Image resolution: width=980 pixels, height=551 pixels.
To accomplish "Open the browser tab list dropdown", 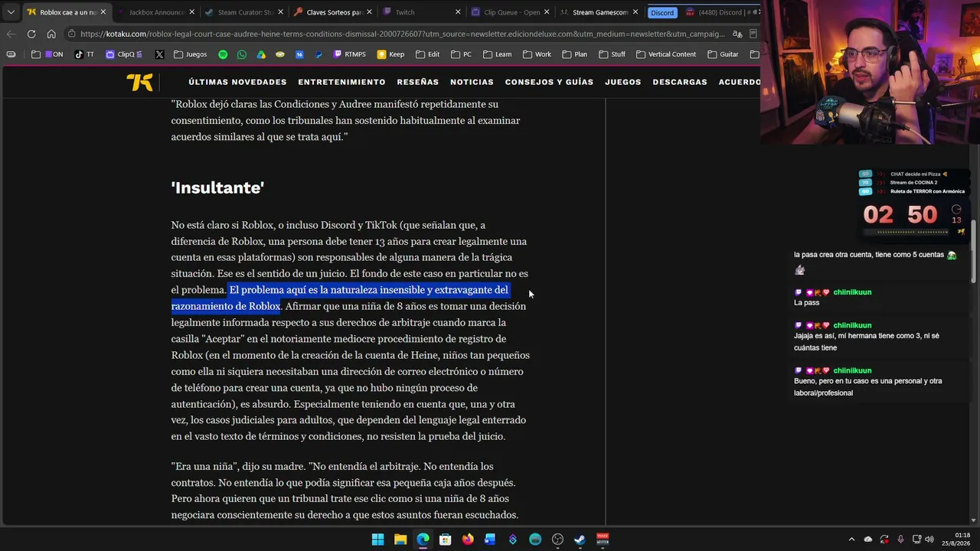I will [11, 12].
